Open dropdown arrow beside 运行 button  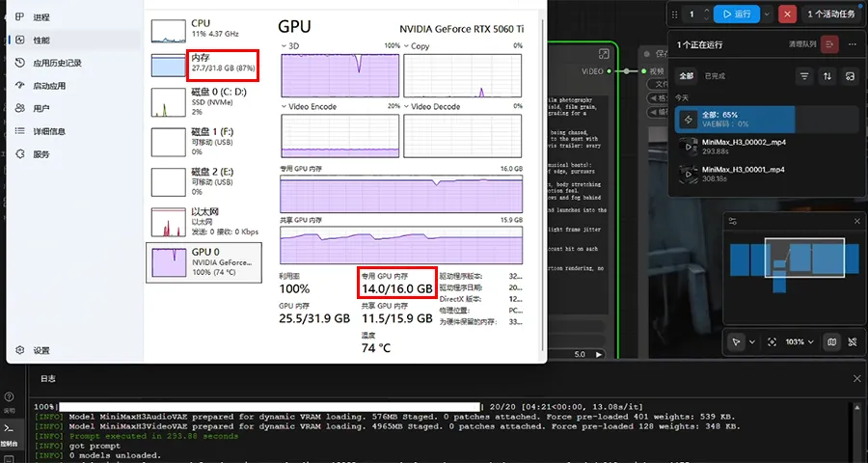[x=768, y=14]
